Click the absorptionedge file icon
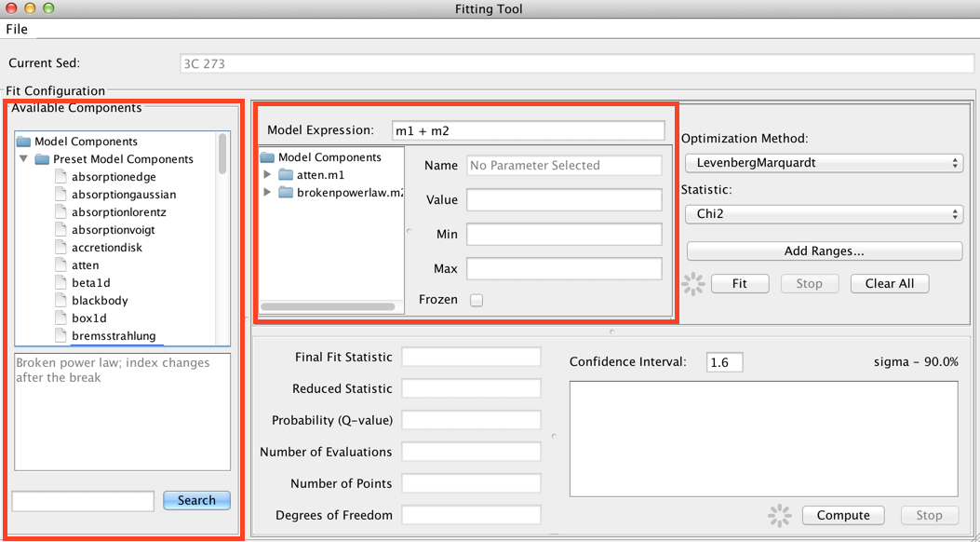The width and height of the screenshot is (980, 542). pyautogui.click(x=60, y=177)
